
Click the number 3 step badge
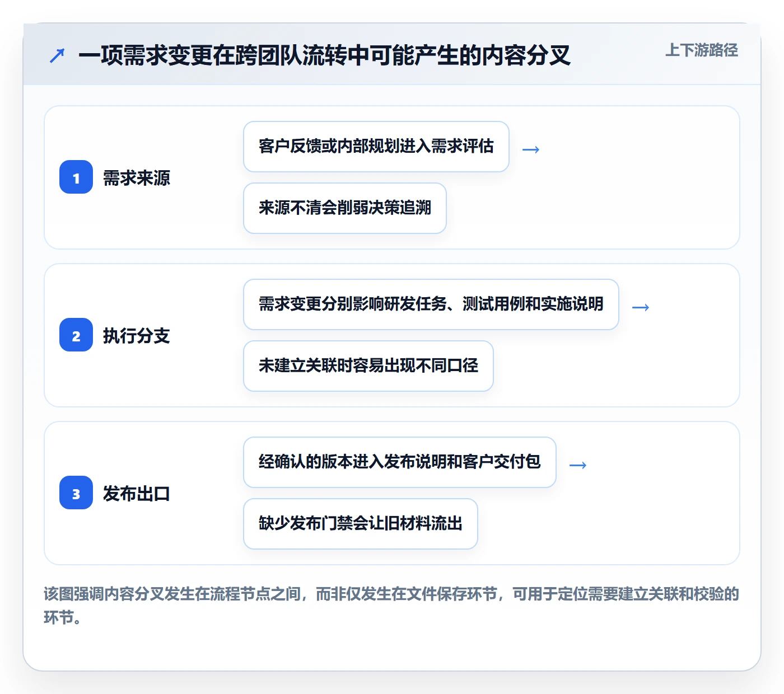(76, 493)
